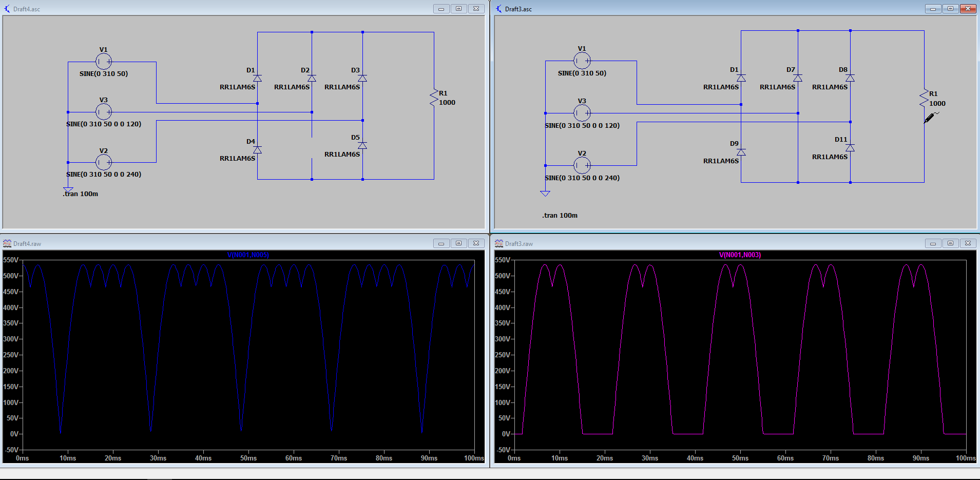Select resistor R1 symbol in Draft3.asc
Image resolution: width=980 pixels, height=480 pixels.
(x=924, y=98)
